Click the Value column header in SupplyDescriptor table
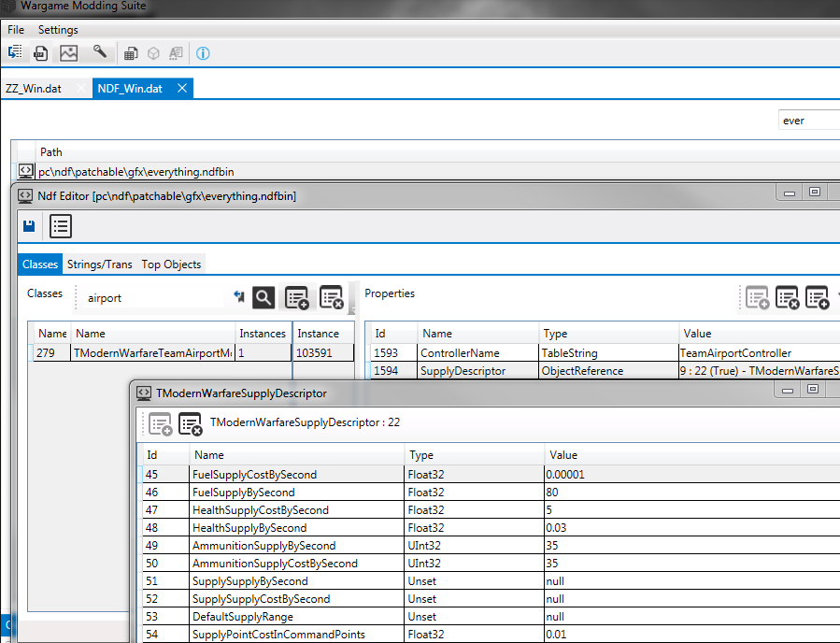This screenshot has width=840, height=643. pos(692,455)
